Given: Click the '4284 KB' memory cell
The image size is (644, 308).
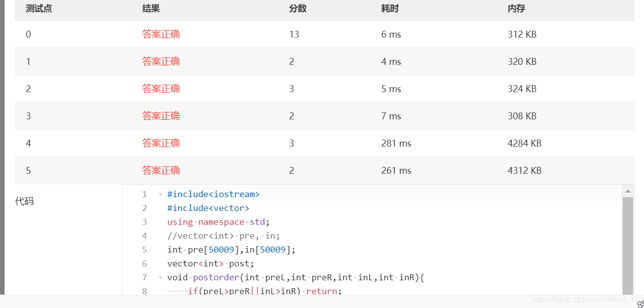Looking at the screenshot, I should 525,143.
